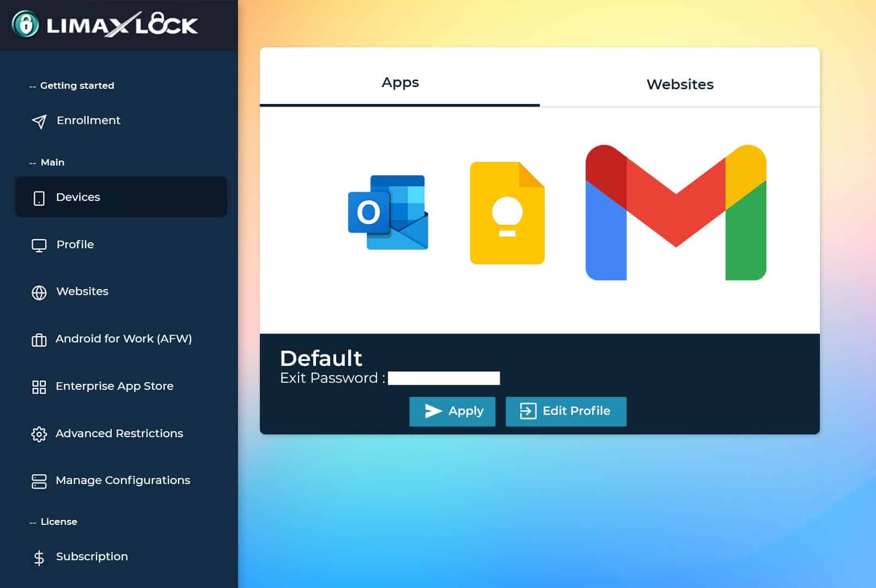The image size is (876, 588).
Task: Select the Google Keep app icon
Action: coord(507,213)
